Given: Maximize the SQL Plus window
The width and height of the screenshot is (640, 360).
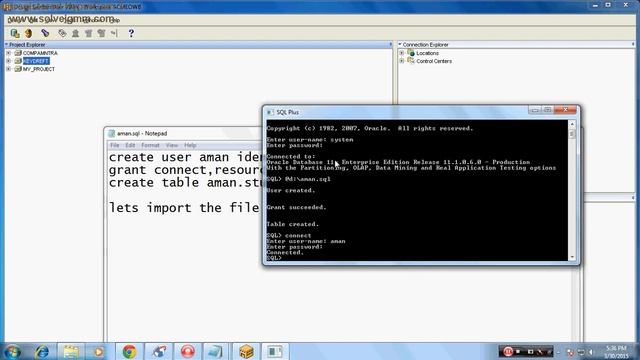Looking at the screenshot, I should point(548,110).
